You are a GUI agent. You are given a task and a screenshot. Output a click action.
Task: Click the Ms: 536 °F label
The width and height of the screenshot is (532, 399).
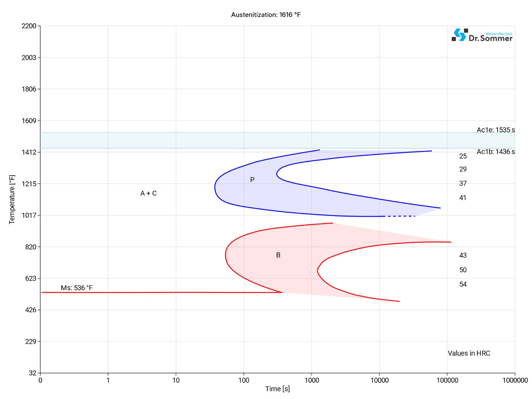(76, 288)
